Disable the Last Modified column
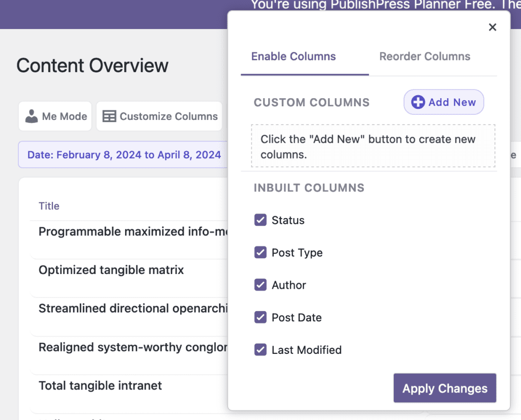 pos(260,350)
